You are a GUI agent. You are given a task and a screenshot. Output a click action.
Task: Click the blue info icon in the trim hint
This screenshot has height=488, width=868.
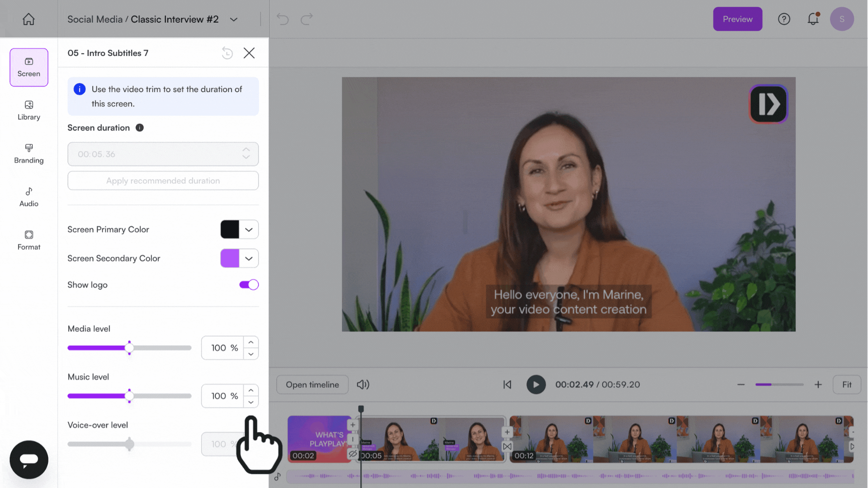[80, 89]
